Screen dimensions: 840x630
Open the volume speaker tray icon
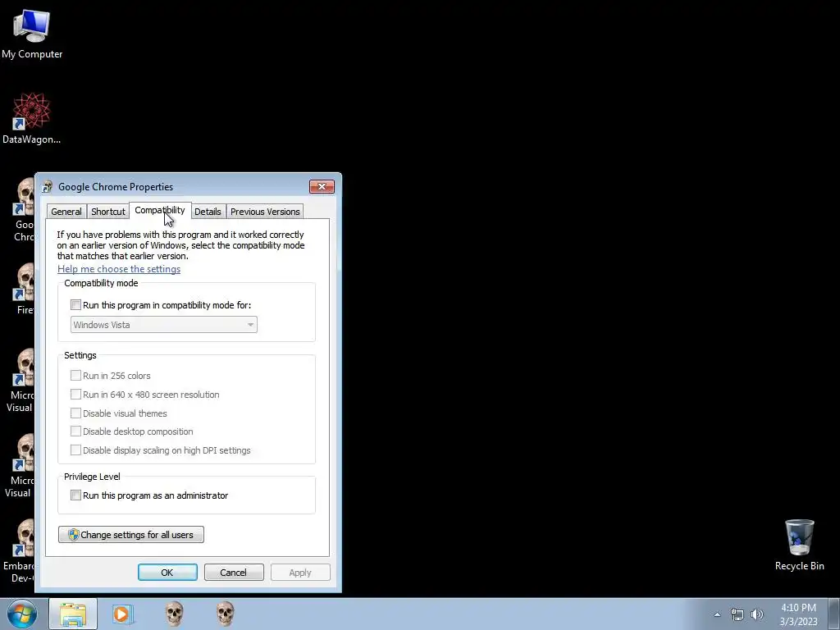(x=757, y=614)
